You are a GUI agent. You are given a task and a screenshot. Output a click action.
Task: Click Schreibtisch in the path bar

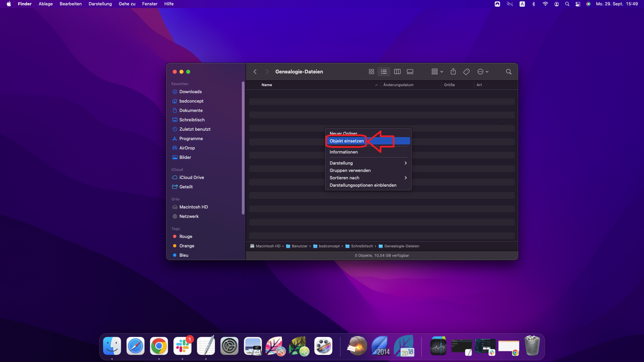[362, 246]
